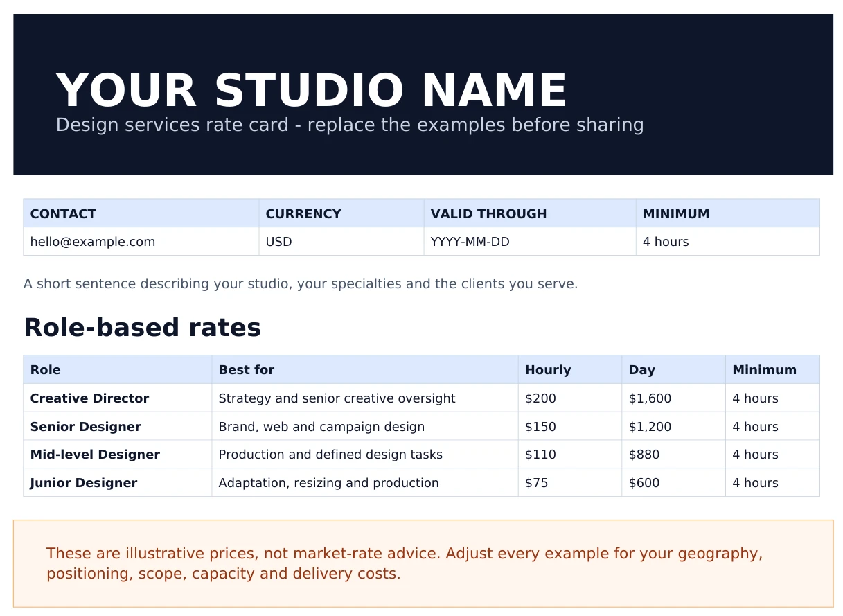Select the $75 hourly rate cell

(570, 483)
